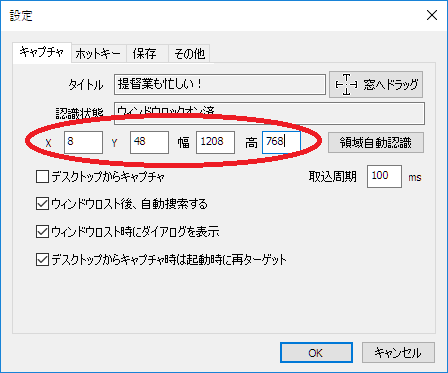This screenshot has width=448, height=373.
Task: Click the 高 height input field
Action: click(x=281, y=142)
